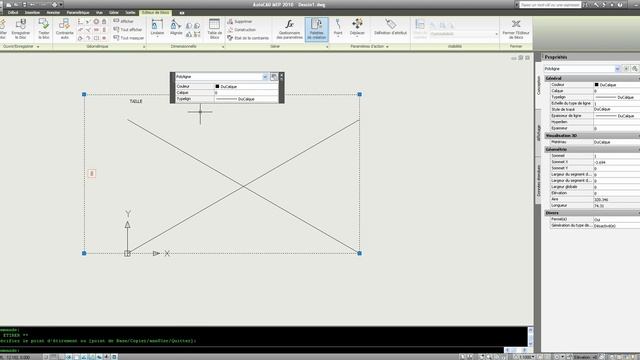The image size is (640, 360).
Task: Select the top-right blue grip of polyline
Action: click(x=360, y=94)
